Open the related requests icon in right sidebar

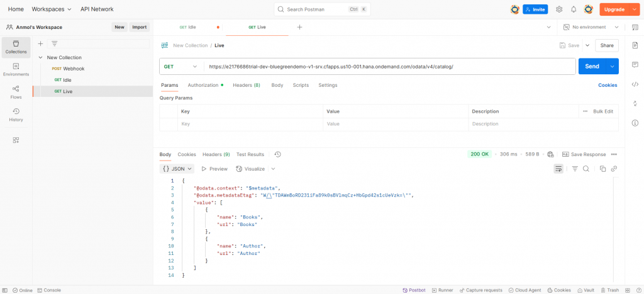click(635, 104)
